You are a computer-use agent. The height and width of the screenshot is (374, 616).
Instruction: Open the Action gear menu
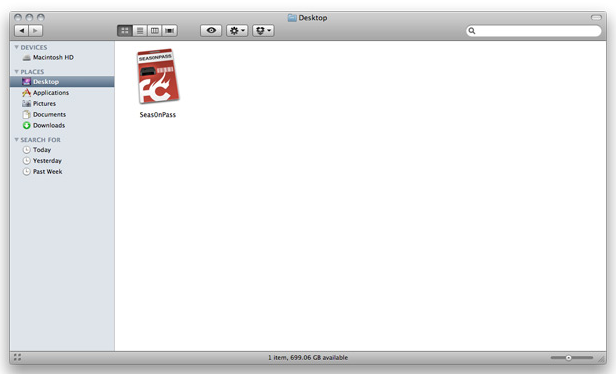[237, 31]
